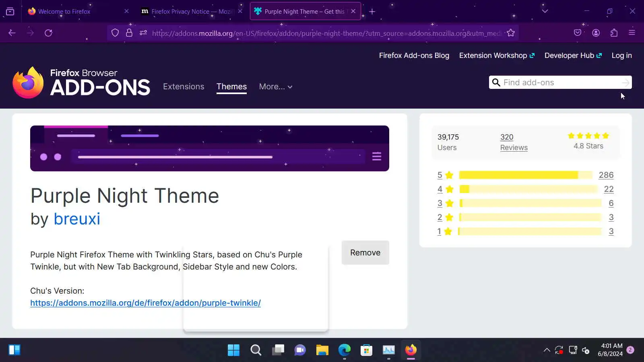
Task: Open the Firefox Add-ons Blog link
Action: click(x=414, y=56)
